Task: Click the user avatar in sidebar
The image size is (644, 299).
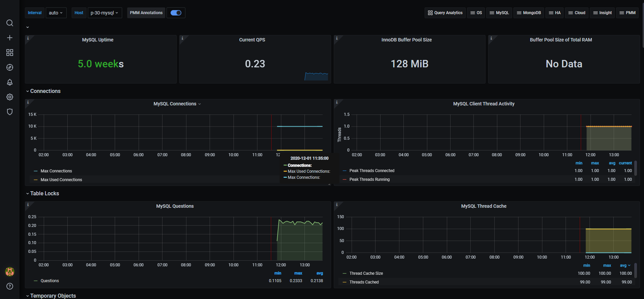Action: (10, 271)
